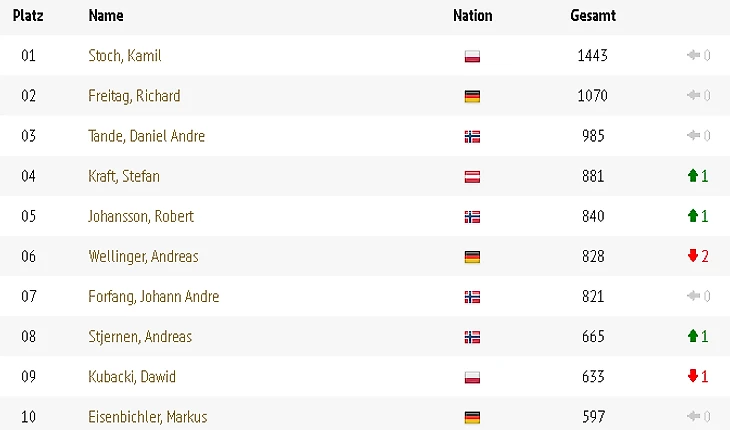The width and height of the screenshot is (730, 430).
Task: Click gray arrow in Stoch, Kamil row
Action: pos(692,56)
